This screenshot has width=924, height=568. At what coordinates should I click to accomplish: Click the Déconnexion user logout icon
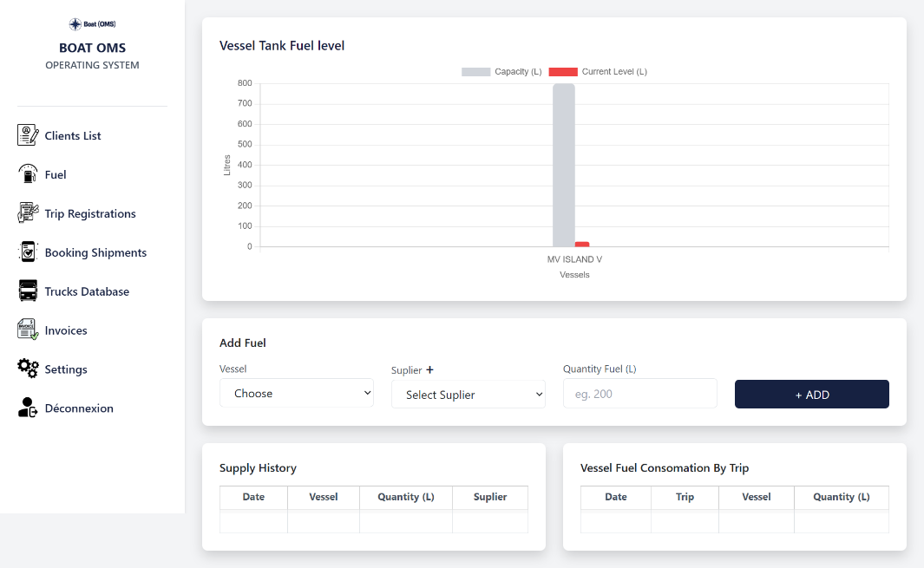(28, 408)
